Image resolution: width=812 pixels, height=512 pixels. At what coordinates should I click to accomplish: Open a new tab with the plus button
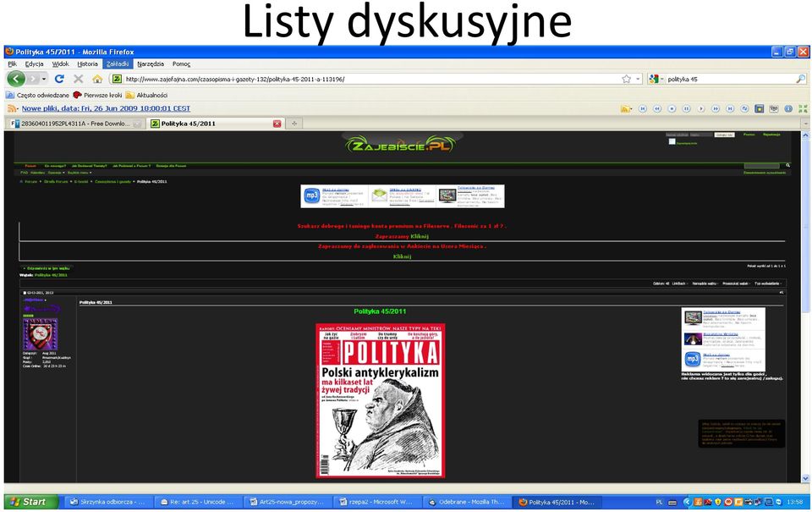coord(294,124)
